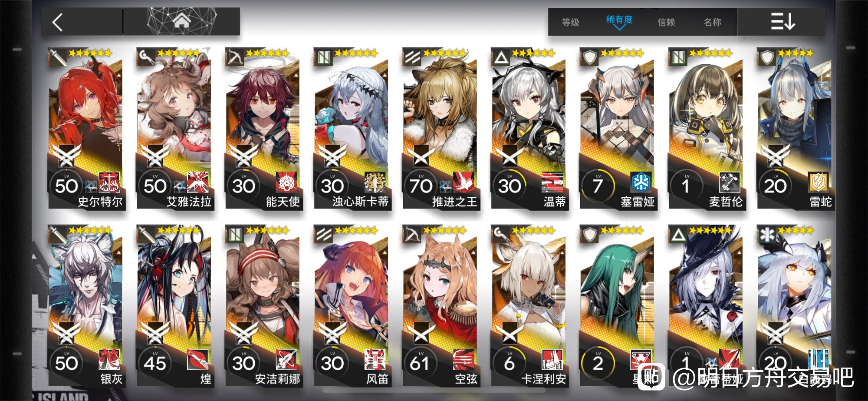
Task: Open the home menu icon
Action: [x=181, y=21]
